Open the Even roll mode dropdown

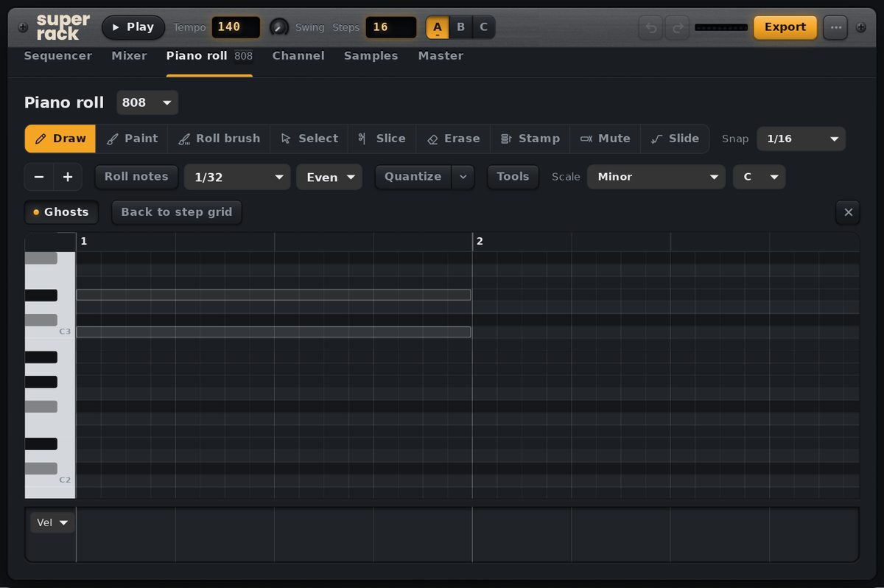click(329, 177)
